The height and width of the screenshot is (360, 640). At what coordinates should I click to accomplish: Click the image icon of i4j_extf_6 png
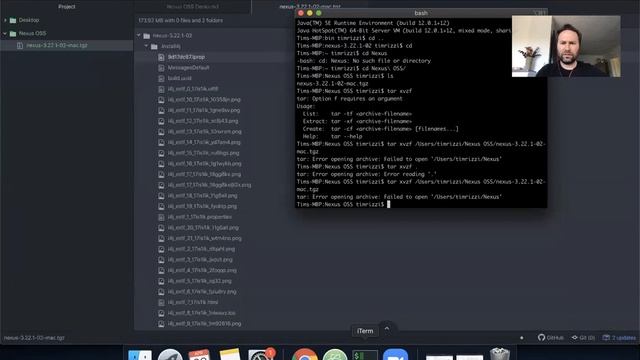coord(161,292)
